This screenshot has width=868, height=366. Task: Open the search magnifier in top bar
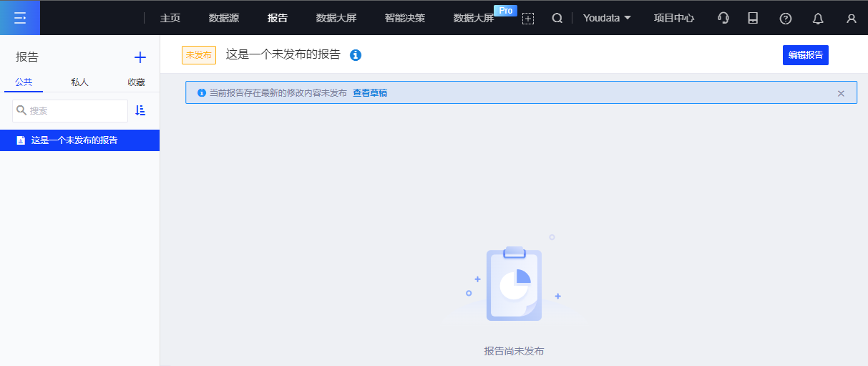point(557,18)
